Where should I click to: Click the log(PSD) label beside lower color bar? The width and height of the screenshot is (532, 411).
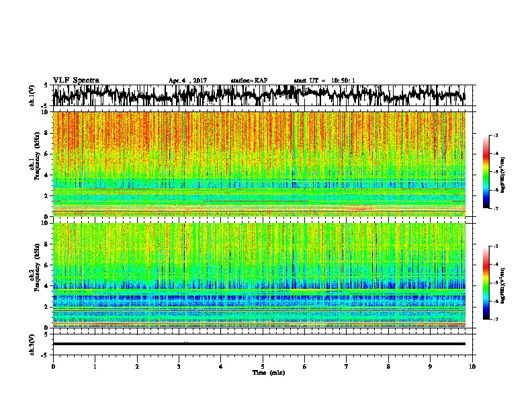(x=503, y=285)
